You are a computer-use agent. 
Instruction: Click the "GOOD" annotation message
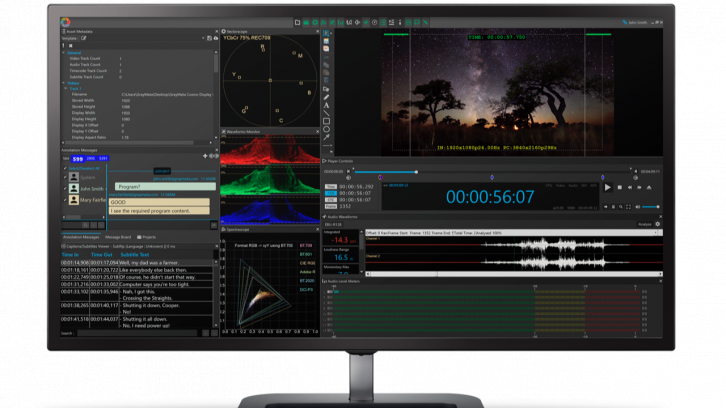tap(159, 202)
